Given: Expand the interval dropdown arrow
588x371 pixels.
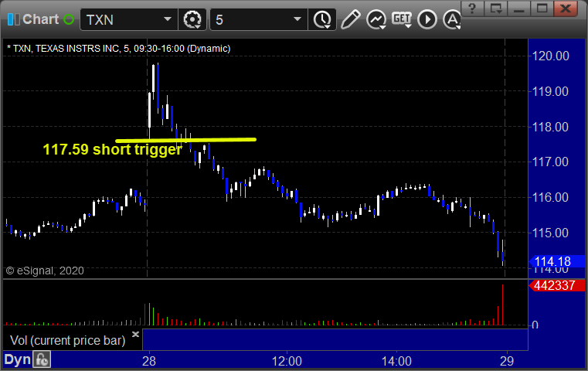Looking at the screenshot, I should tap(297, 19).
